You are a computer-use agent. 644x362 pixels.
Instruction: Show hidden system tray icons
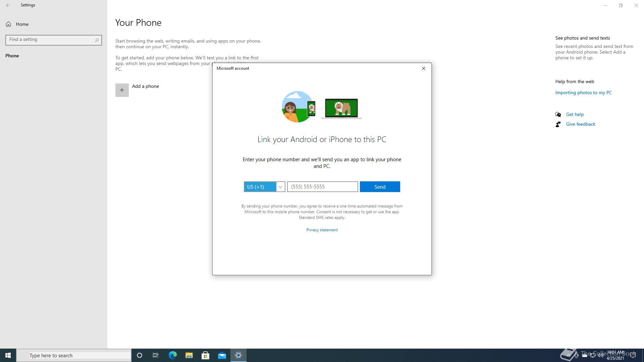[569, 355]
